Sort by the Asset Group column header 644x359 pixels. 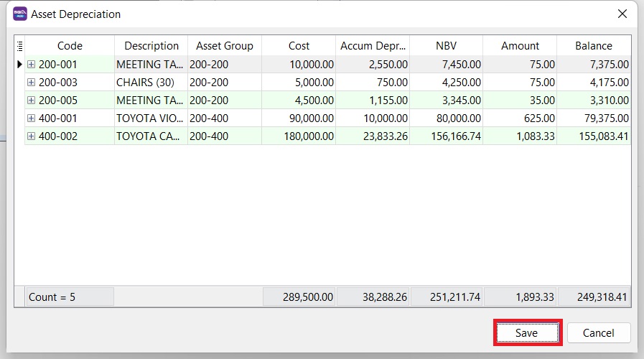[x=225, y=46]
